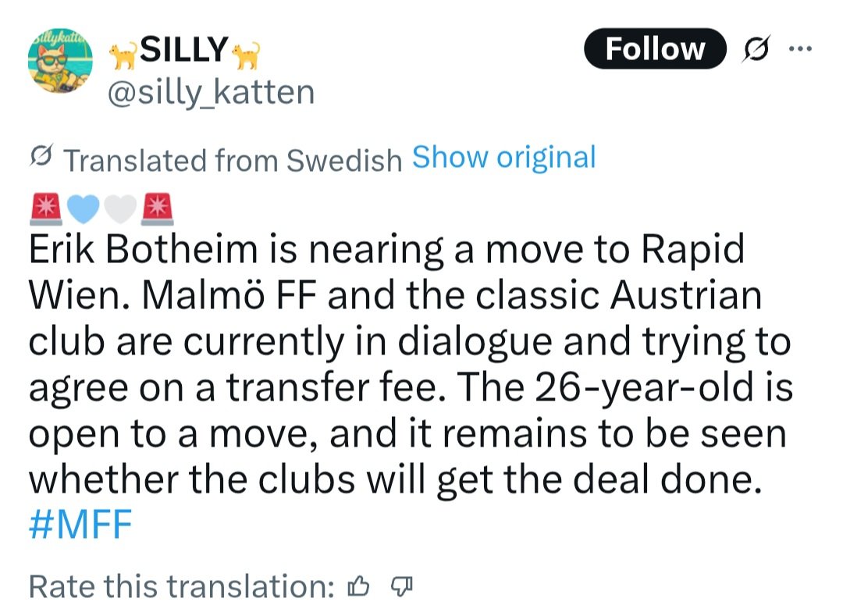Open the @silly_katten handle link

click(x=210, y=92)
